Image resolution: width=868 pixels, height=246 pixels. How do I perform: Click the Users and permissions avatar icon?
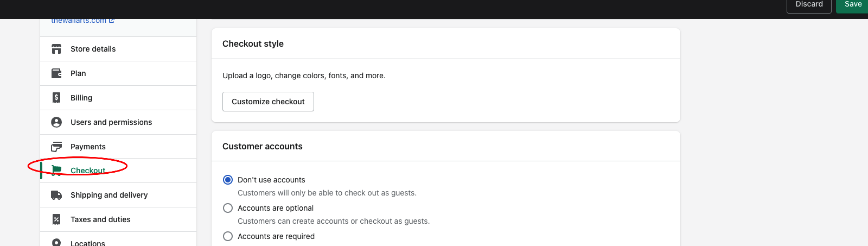pos(56,122)
